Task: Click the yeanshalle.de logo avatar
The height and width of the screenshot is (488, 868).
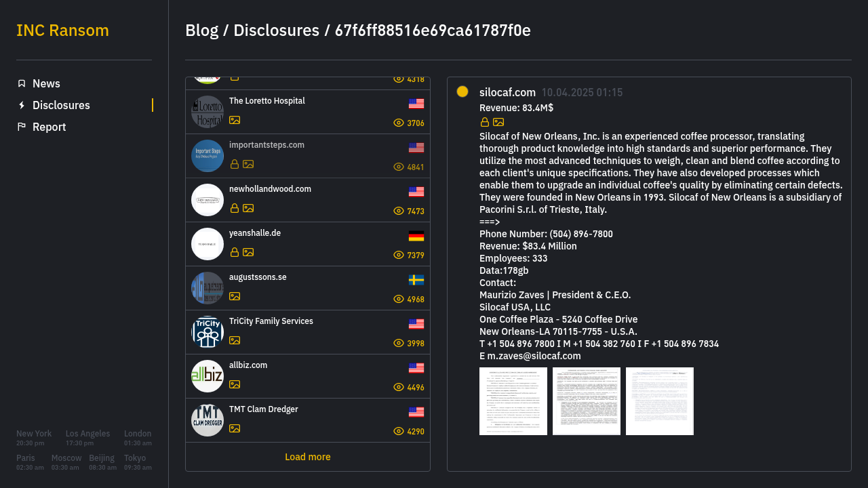Action: pyautogui.click(x=208, y=244)
